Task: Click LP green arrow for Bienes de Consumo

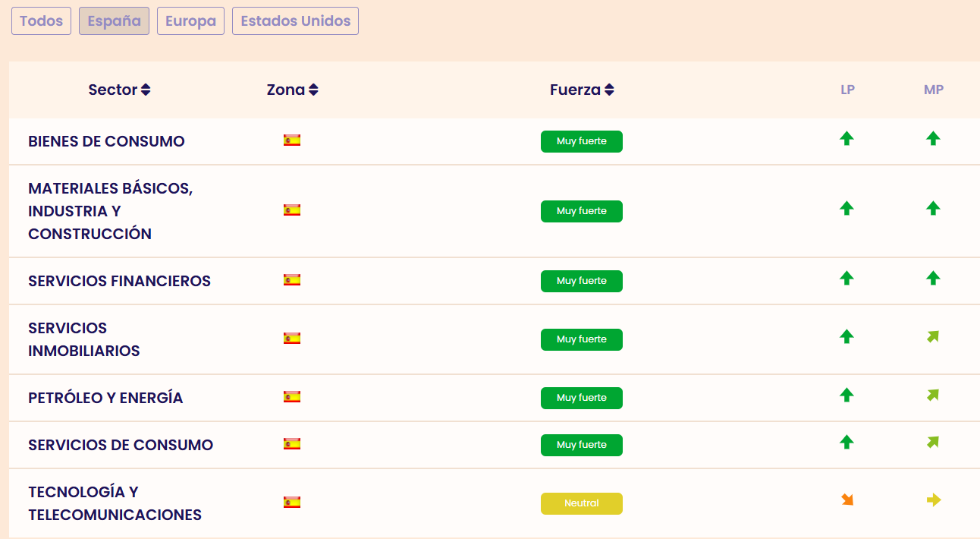Action: click(847, 139)
